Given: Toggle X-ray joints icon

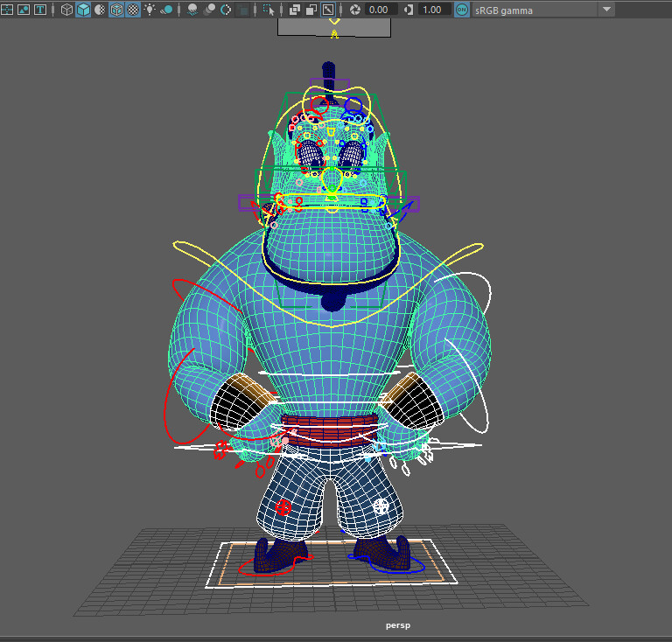Looking at the screenshot, I should (328, 10).
